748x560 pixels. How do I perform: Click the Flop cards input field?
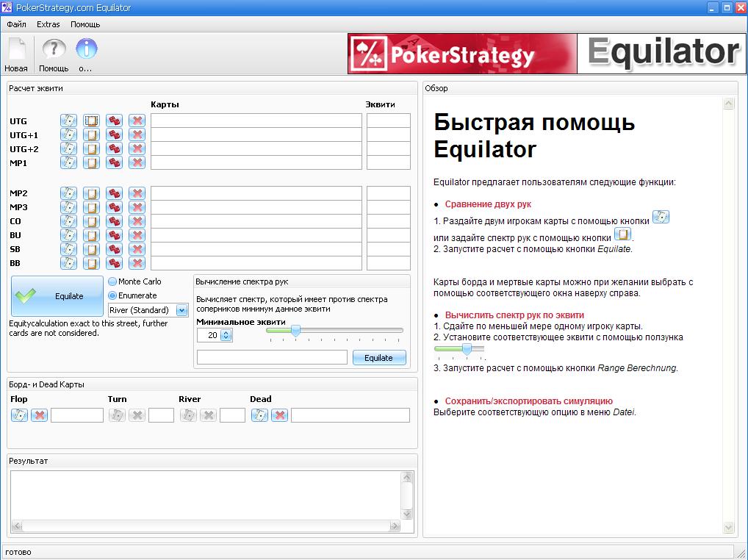coord(77,415)
